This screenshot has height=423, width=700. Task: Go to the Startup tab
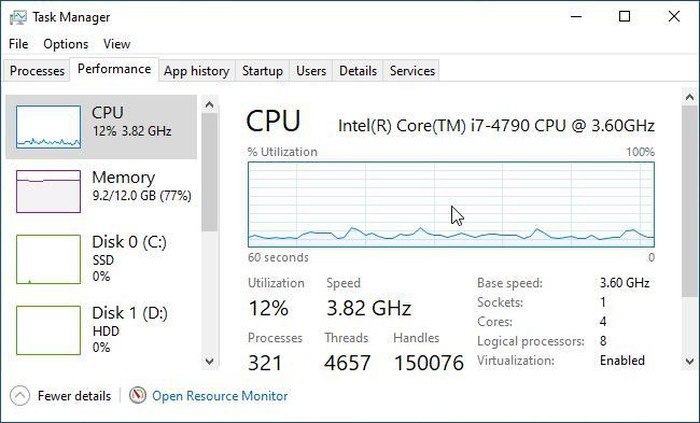tap(262, 71)
